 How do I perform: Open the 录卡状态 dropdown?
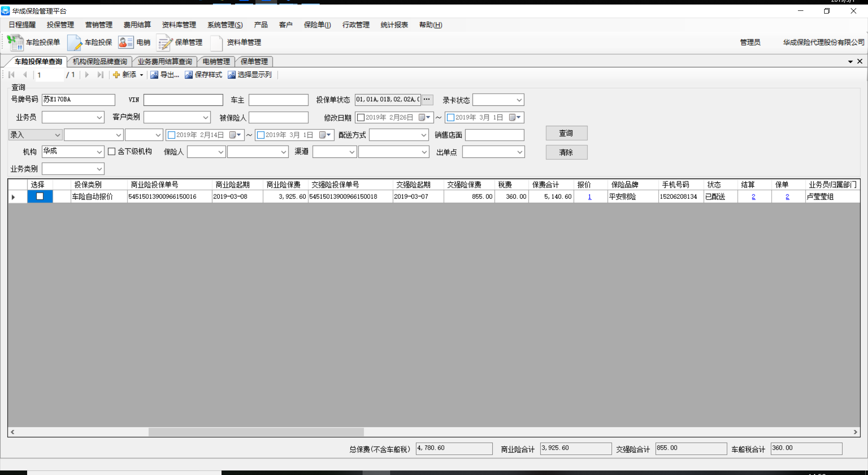point(519,100)
